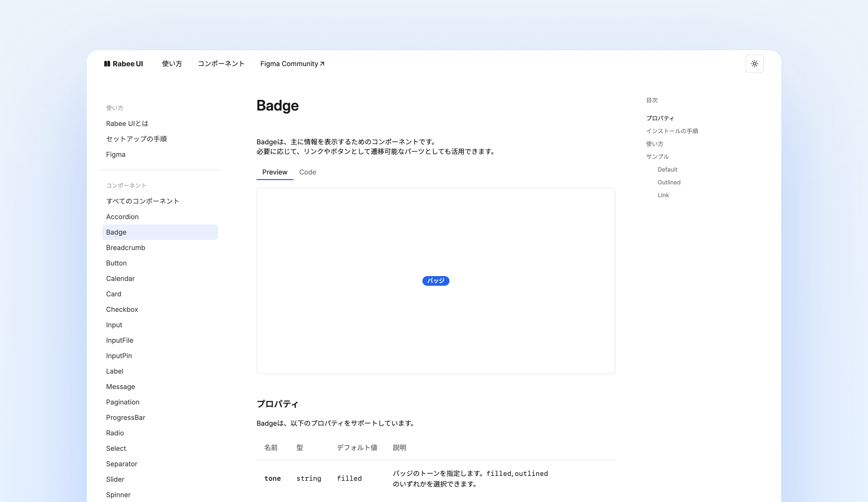Toggle the light/dark theme sun icon
Viewport: 868px width, 502px height.
pyautogui.click(x=754, y=64)
